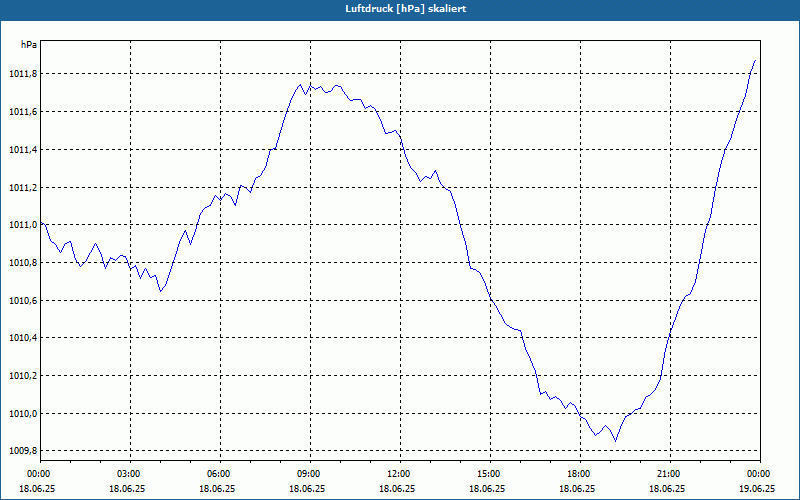Click the 'hPa' unit label on the y-axis
Screen dimensions: 800x500
pyautogui.click(x=29, y=45)
